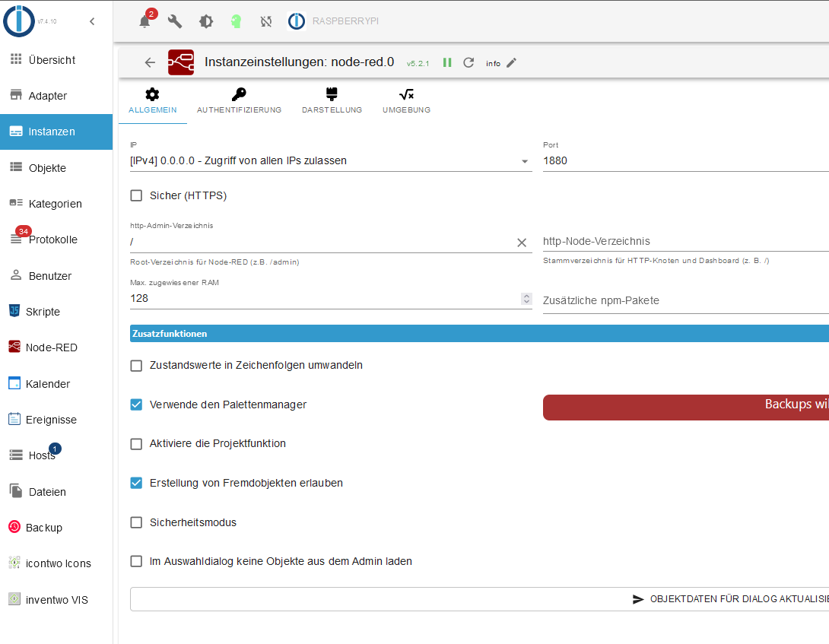Enable Aktiviere die Projektfunktion checkbox
This screenshot has width=829, height=644.
pos(136,443)
